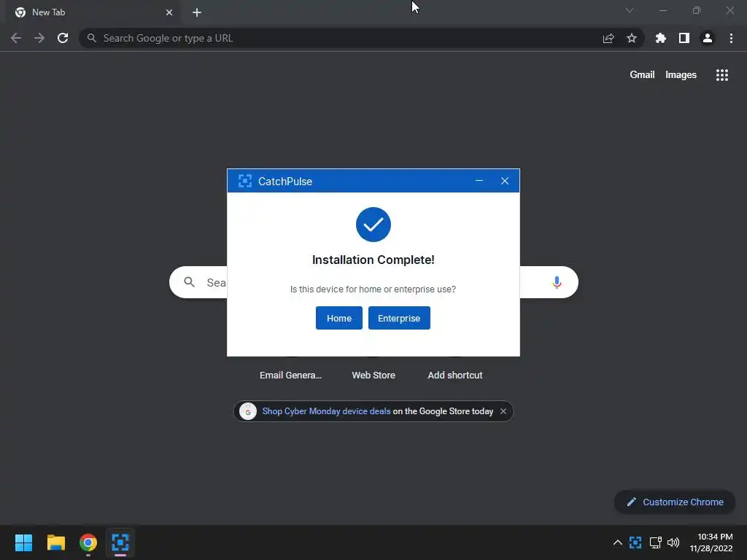The width and height of the screenshot is (747, 560).
Task: Open the Google apps grid
Action: click(722, 75)
